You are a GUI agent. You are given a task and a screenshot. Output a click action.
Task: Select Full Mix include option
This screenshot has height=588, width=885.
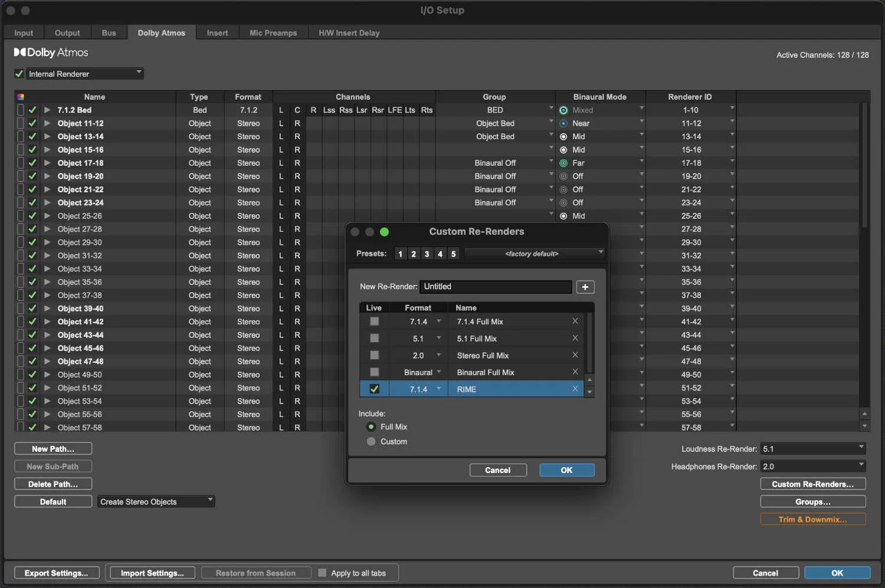[x=371, y=426]
